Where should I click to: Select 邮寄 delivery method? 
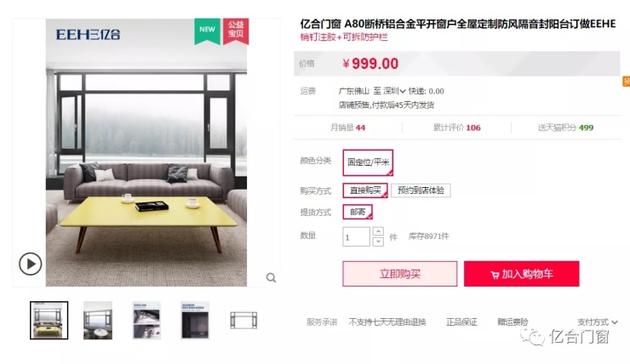click(x=358, y=212)
